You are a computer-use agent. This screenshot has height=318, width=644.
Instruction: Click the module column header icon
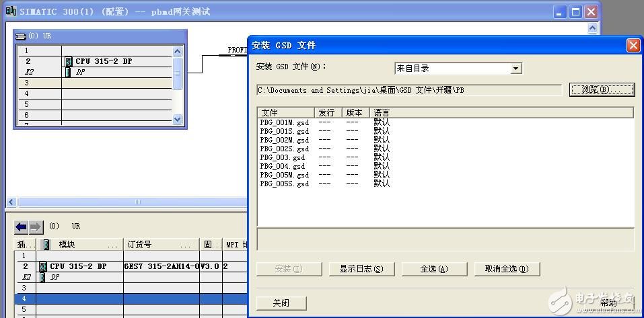pyautogui.click(x=46, y=245)
